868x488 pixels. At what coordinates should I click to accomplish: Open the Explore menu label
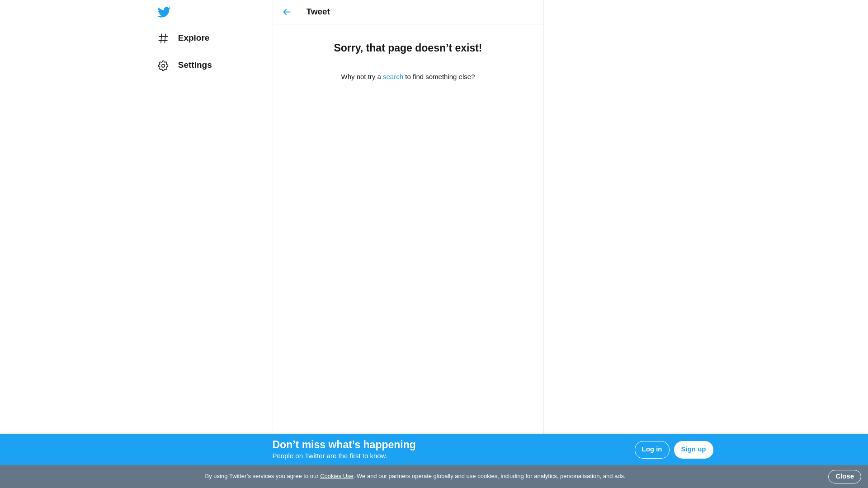(193, 38)
